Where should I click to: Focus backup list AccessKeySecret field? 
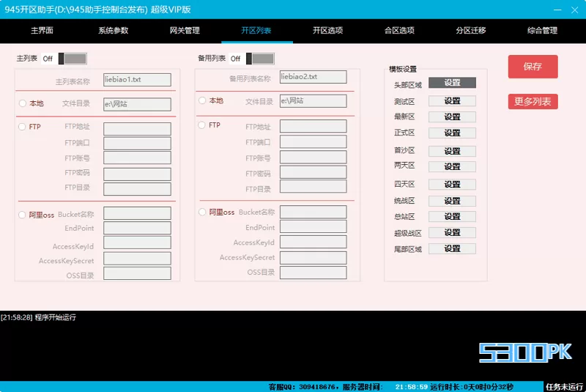(x=314, y=258)
